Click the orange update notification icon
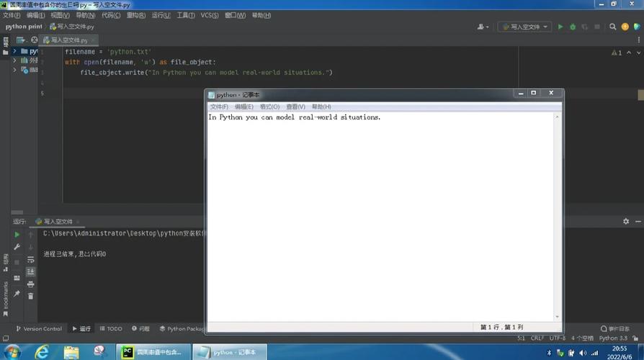Screen dimensions: 644x360 [625, 27]
